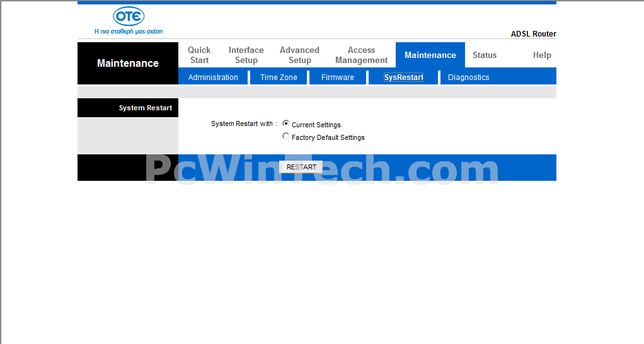Click the Greek slogan under OTE logo

129,32
